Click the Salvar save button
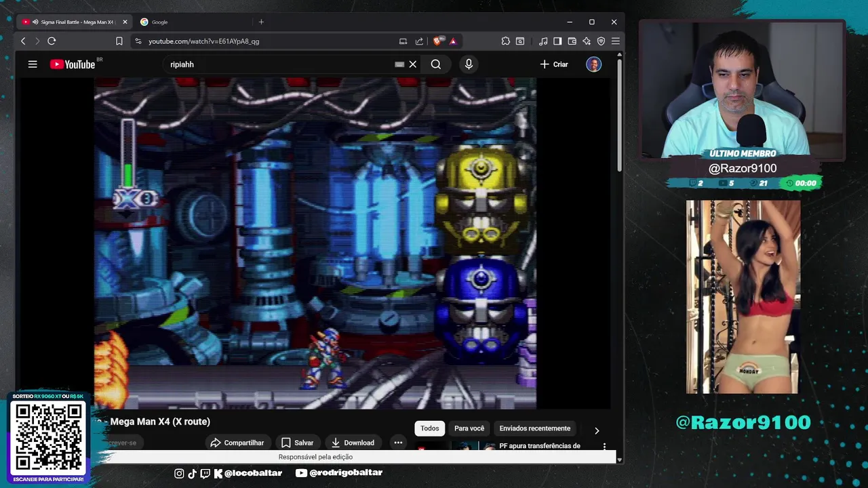This screenshot has height=488, width=868. [x=297, y=443]
